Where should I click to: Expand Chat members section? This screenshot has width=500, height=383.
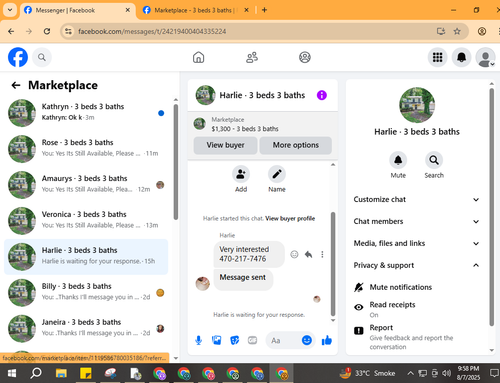point(416,221)
